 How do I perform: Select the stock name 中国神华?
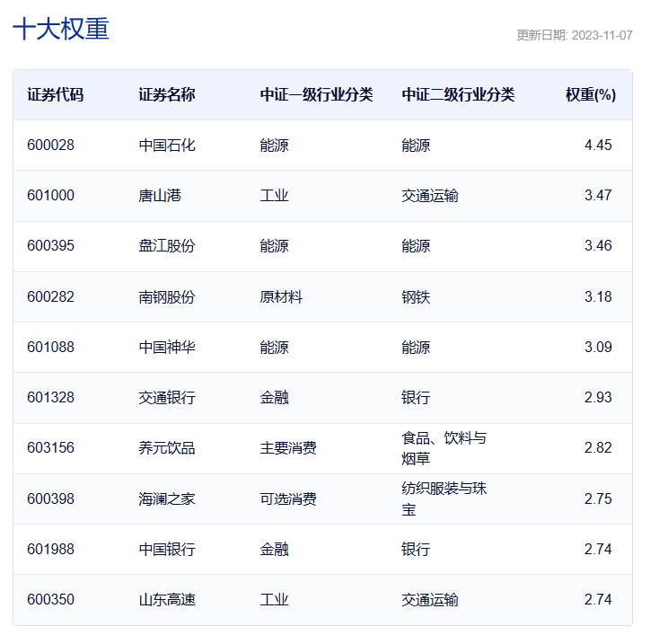point(167,348)
